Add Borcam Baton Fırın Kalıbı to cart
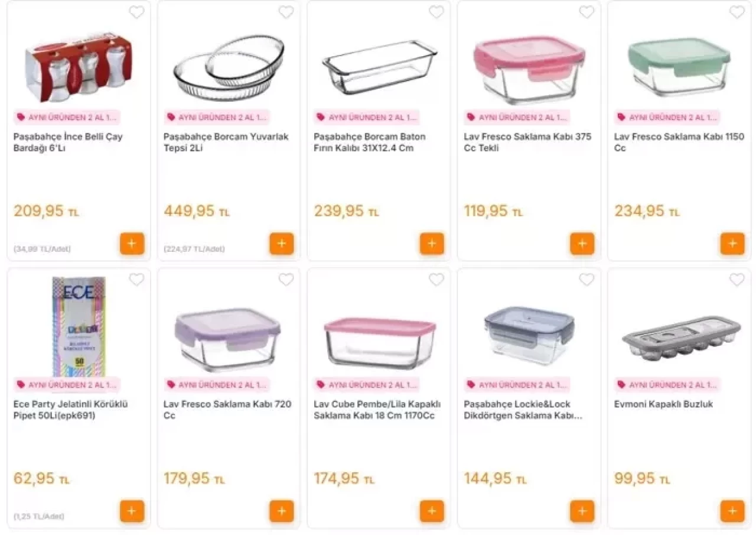The image size is (756, 535). coord(432,244)
